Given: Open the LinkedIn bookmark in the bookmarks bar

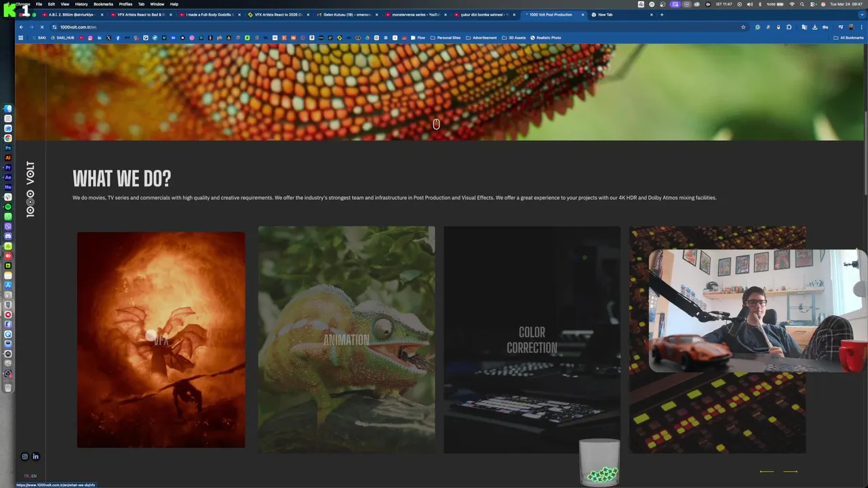Looking at the screenshot, I should pos(99,38).
